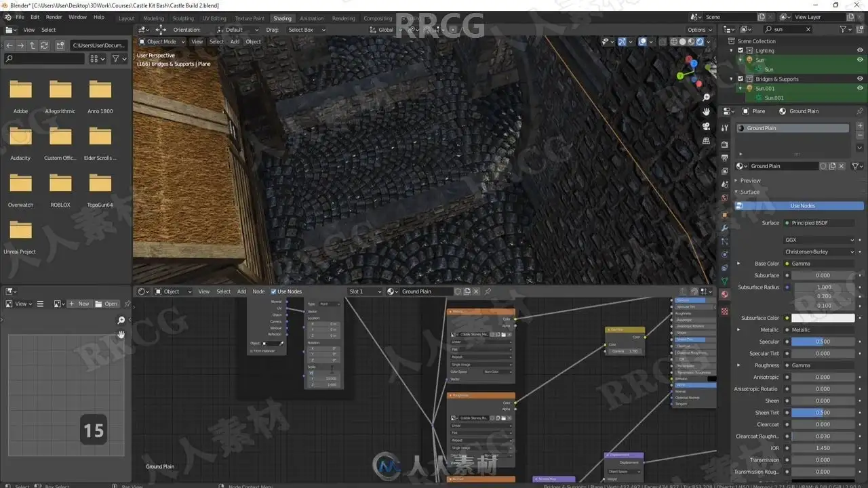Open the Slot 1 dropdown
868x488 pixels.
coord(364,291)
